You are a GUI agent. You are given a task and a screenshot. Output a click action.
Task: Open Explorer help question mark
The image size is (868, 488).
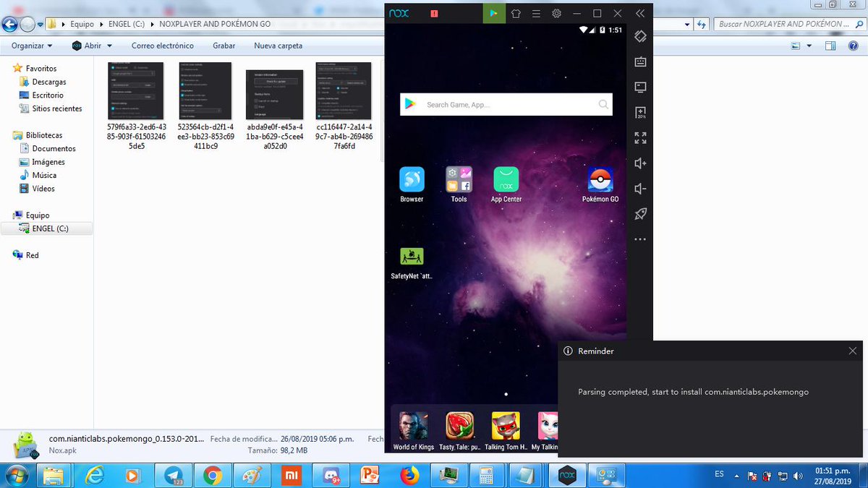pos(854,46)
